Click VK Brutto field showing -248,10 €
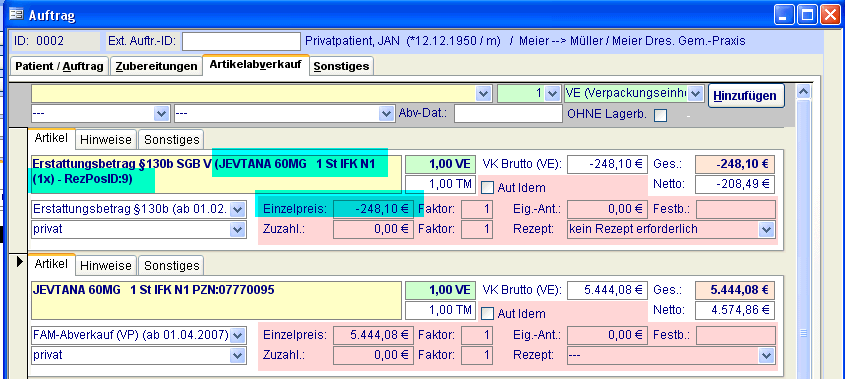The width and height of the screenshot is (845, 379). coord(607,164)
